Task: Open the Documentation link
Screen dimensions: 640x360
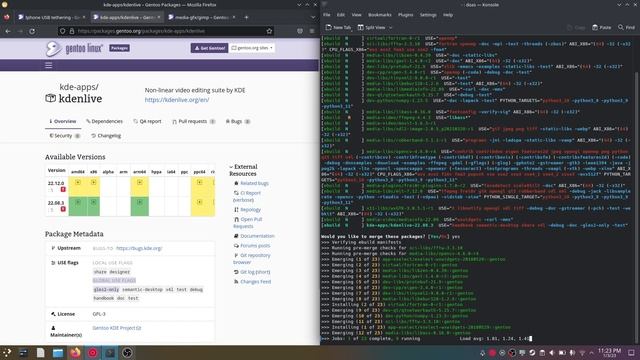Action: [257, 236]
